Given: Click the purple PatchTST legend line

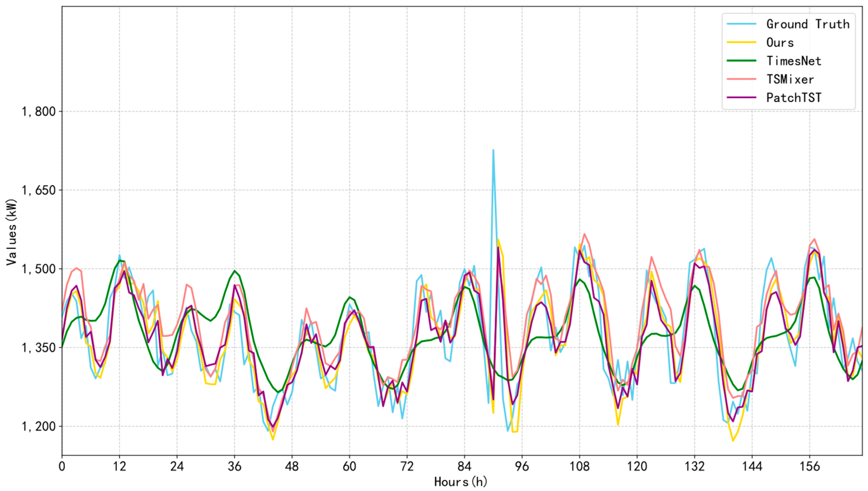Looking at the screenshot, I should coord(742,98).
